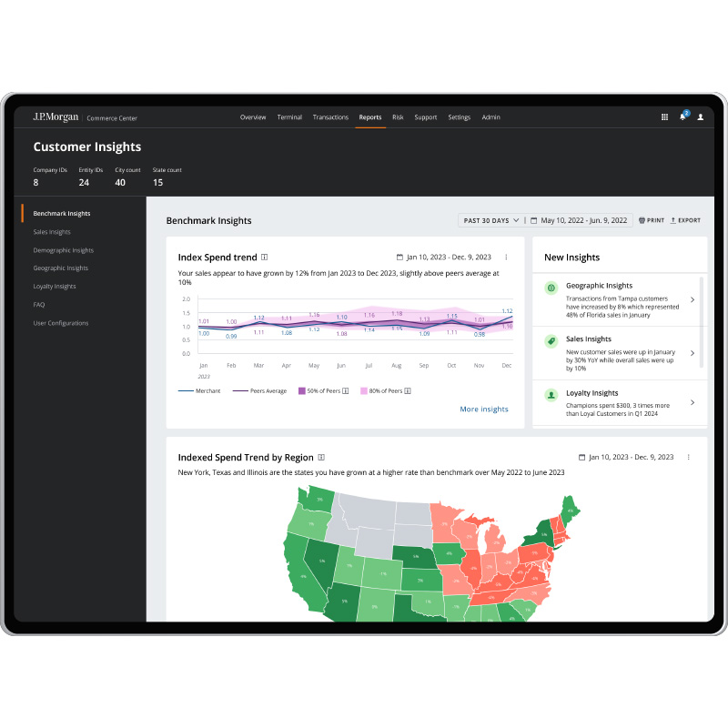
Task: Click info icon beside Index Spend trend
Action: pos(265,258)
